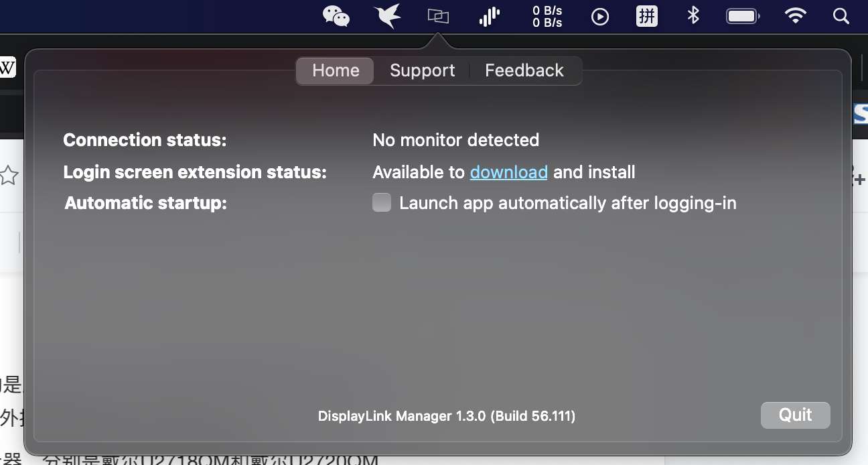The image size is (868, 465).
Task: Open Spotlight search magnifier icon
Action: coord(841,16)
